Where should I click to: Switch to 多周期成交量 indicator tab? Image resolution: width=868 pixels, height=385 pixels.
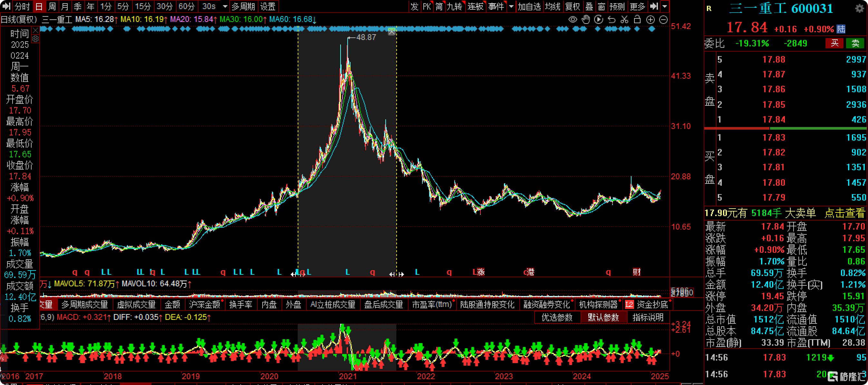point(84,304)
